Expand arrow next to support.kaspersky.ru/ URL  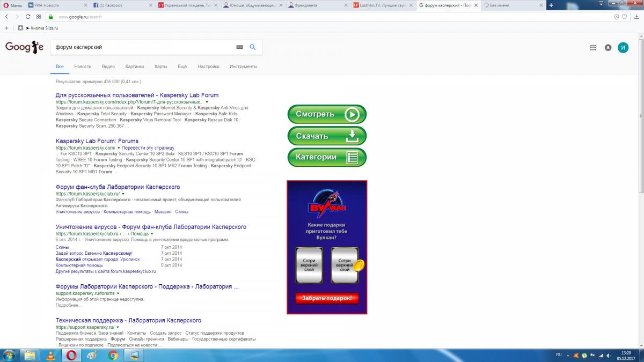118,327
